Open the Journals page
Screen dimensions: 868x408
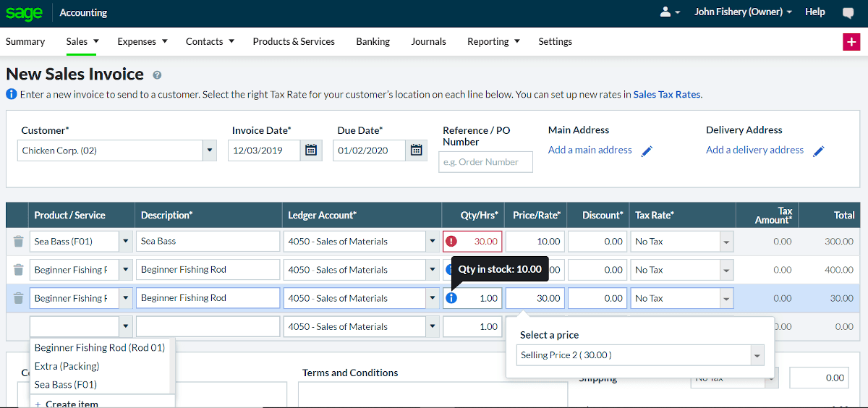(429, 42)
